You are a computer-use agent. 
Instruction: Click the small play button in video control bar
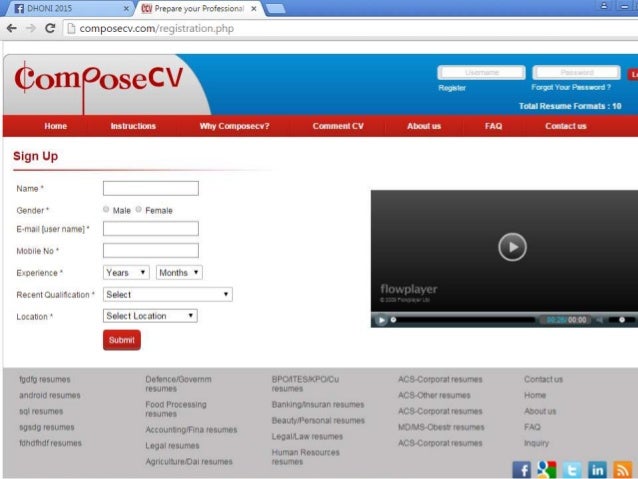[381, 320]
